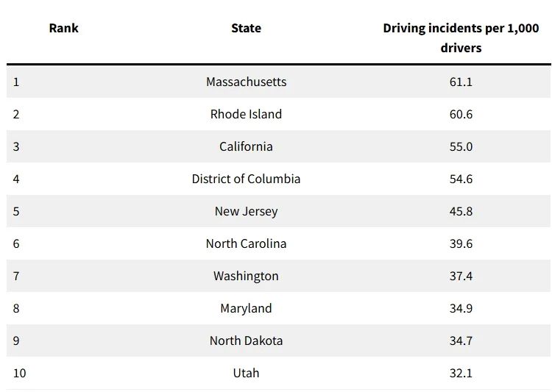Viewport: 552px width, 392px height.
Task: Select the District of Columbia cell
Action: click(246, 179)
